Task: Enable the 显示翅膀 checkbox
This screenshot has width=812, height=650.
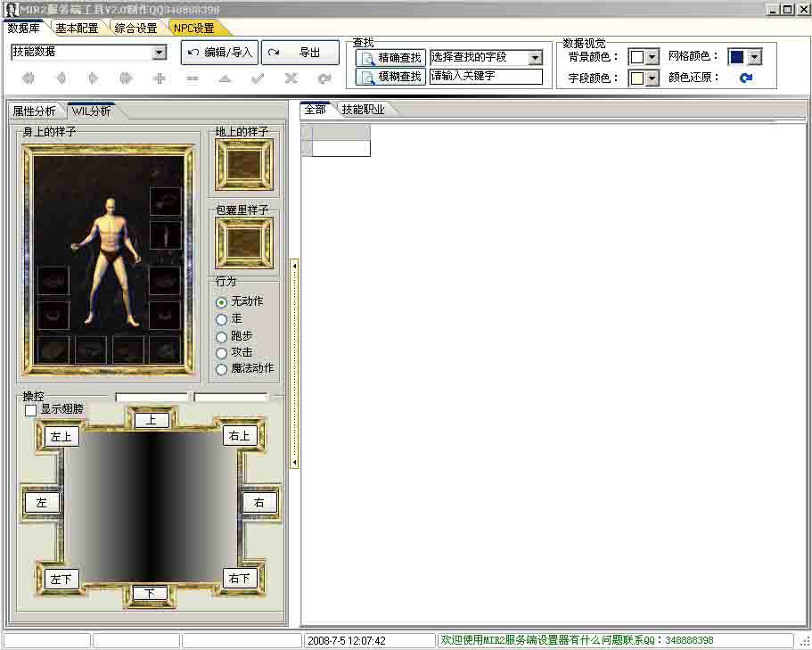Action: coord(31,410)
